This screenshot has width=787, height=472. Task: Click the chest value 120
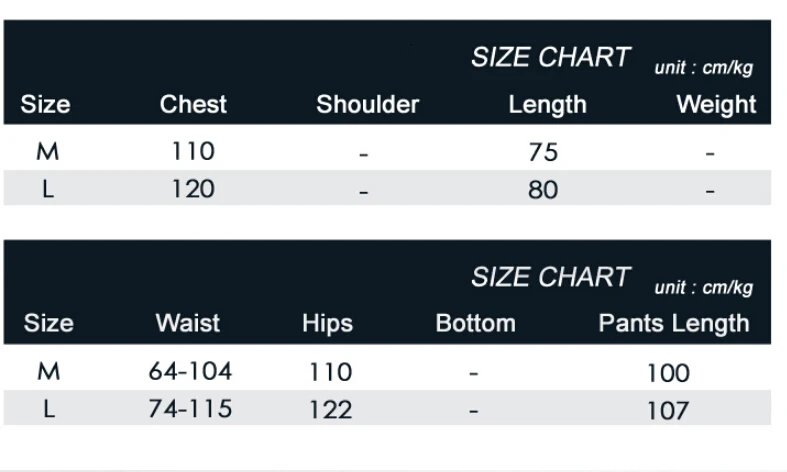click(192, 188)
